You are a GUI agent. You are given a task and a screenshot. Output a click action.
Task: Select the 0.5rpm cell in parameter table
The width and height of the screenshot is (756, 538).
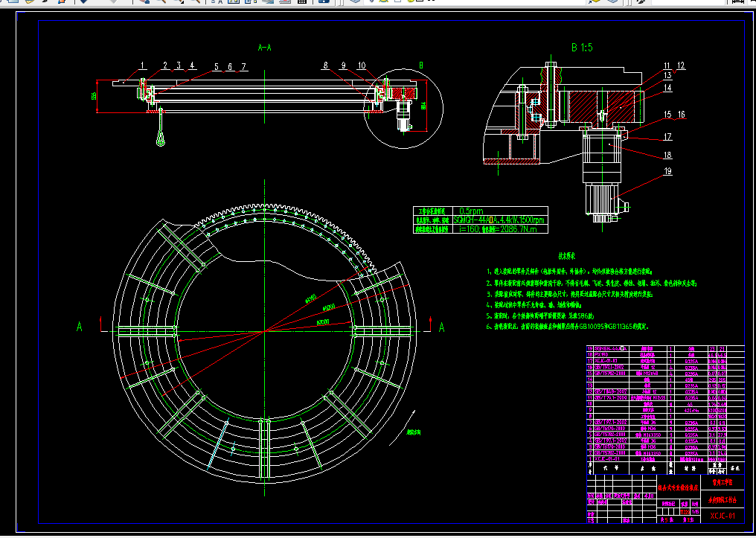coord(471,211)
